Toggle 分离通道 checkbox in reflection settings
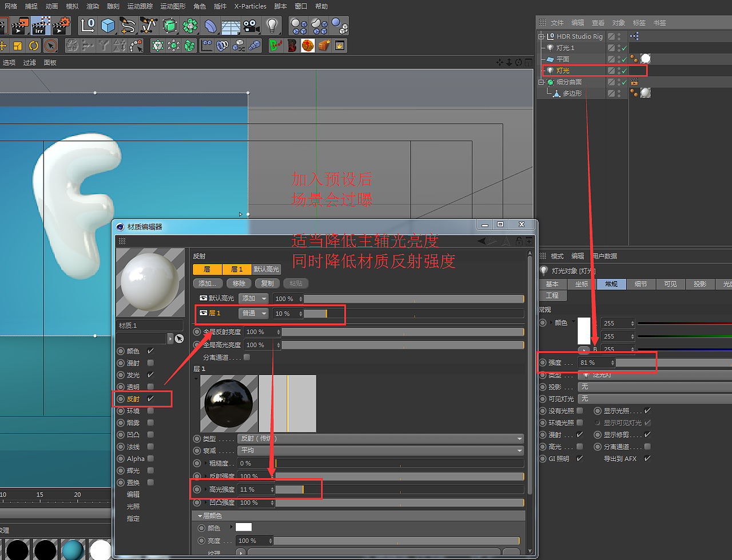 (x=246, y=357)
